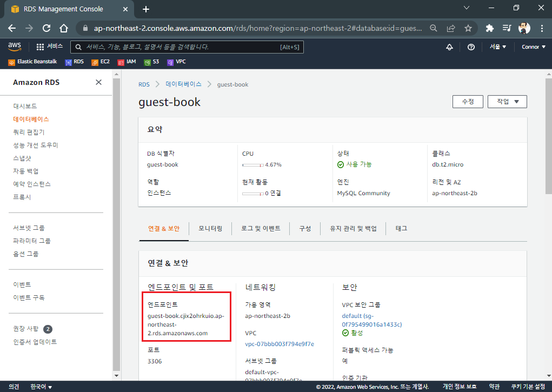Close the RDS Management Console tab
The height and width of the screenshot is (392, 552).
pos(125,9)
